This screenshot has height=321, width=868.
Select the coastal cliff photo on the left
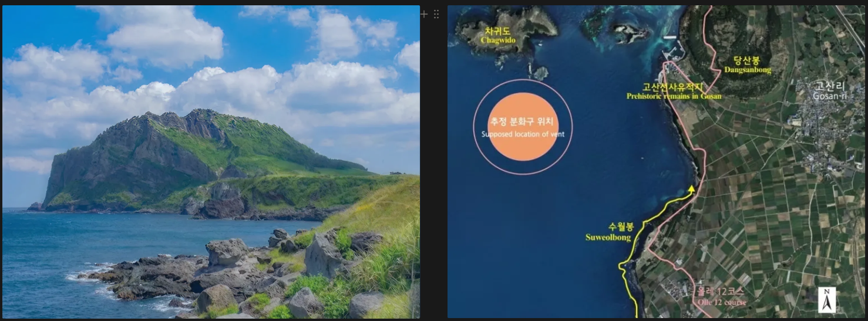click(x=211, y=162)
